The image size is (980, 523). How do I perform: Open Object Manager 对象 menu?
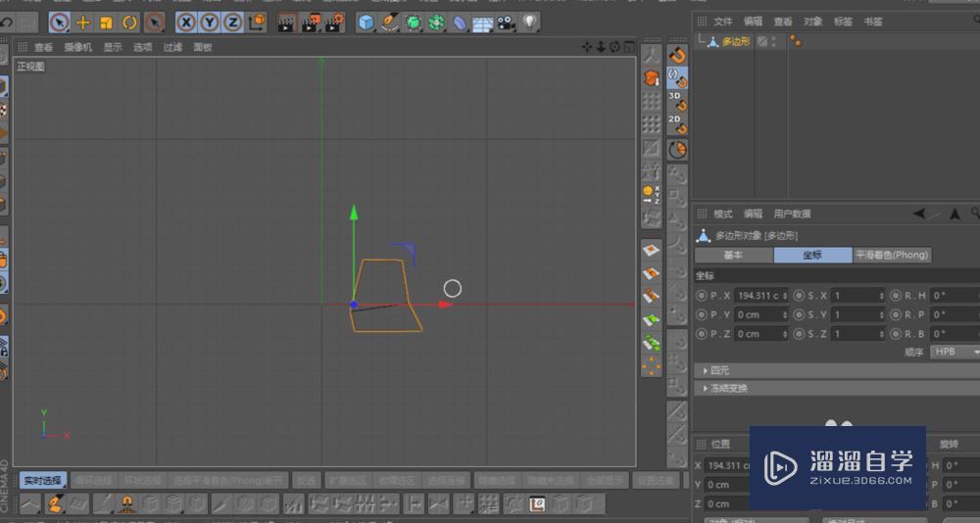[813, 22]
